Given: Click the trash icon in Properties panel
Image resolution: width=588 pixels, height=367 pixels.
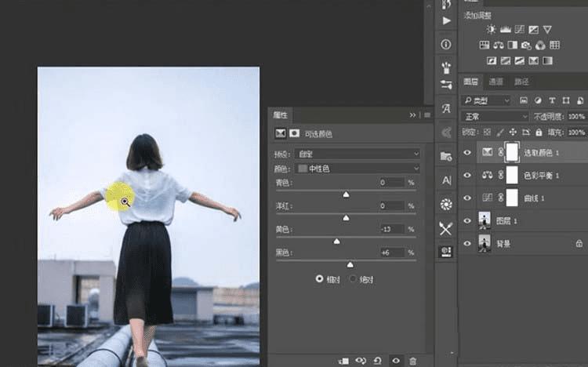Looking at the screenshot, I should tap(412, 360).
